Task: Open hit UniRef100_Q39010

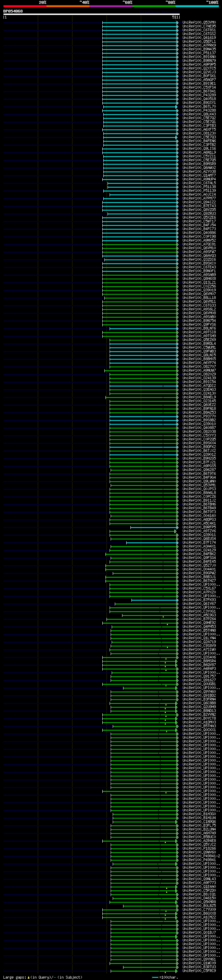Action: [x=199, y=423]
